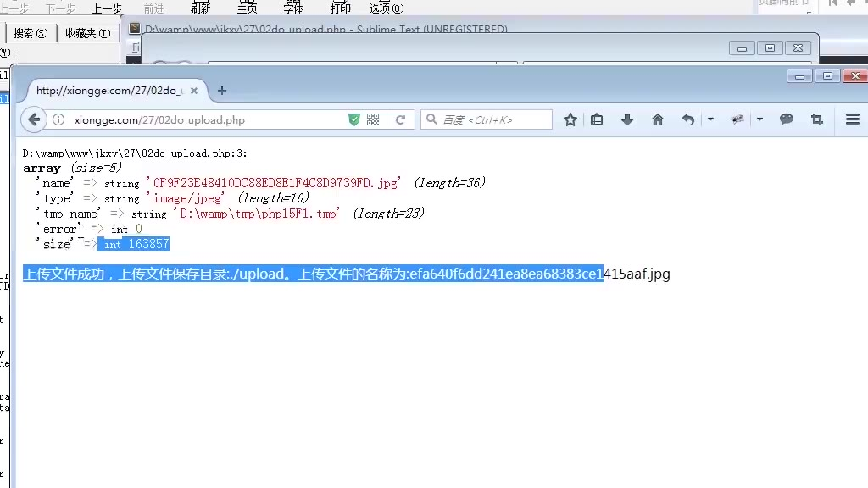Click the 'image/jpeg' type value
This screenshot has width=868, height=488.
coord(186,198)
